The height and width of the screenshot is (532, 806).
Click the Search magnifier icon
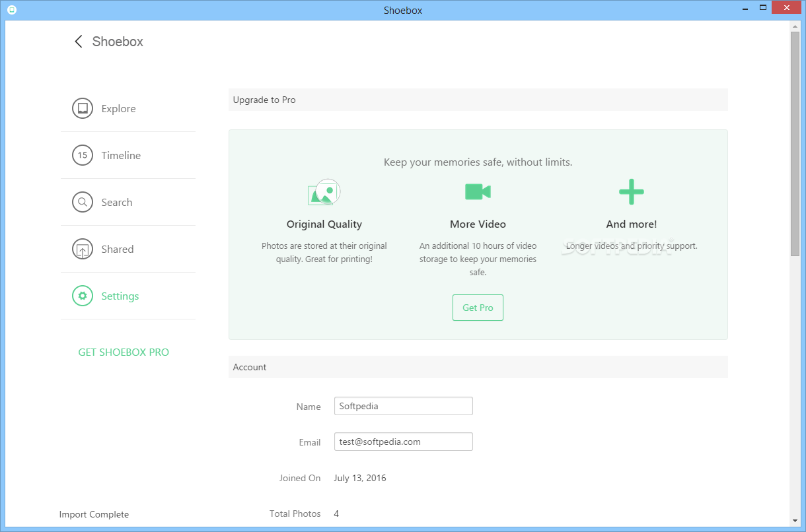click(83, 203)
